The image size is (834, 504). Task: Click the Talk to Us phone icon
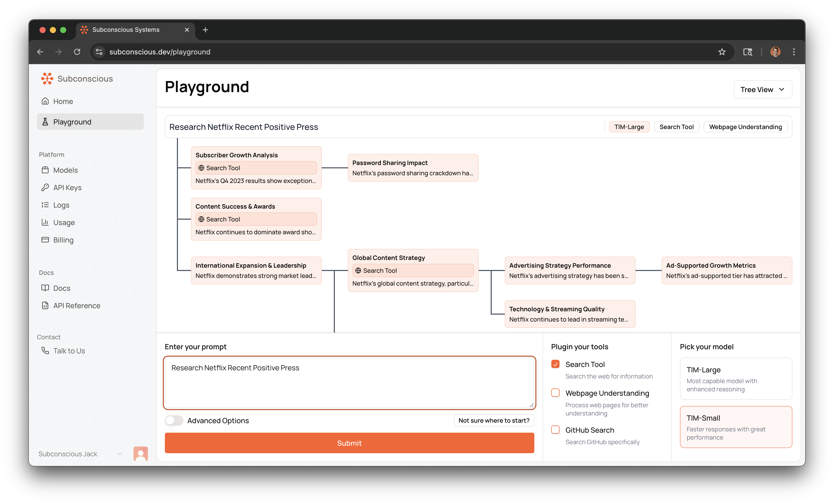click(x=45, y=351)
